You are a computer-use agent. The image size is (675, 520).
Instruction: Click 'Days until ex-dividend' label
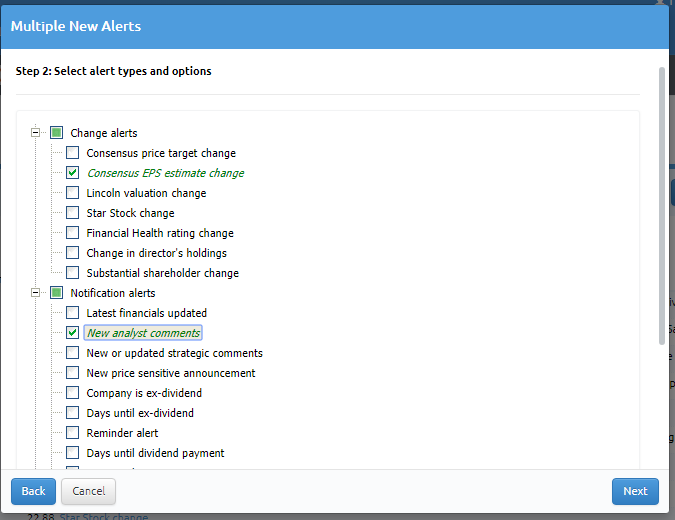tap(140, 413)
